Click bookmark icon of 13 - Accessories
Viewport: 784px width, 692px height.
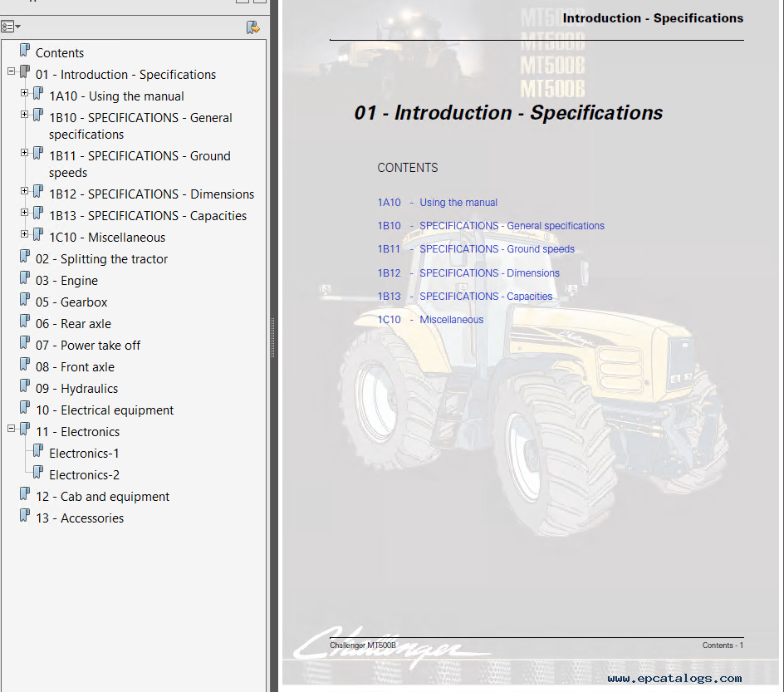click(x=25, y=516)
